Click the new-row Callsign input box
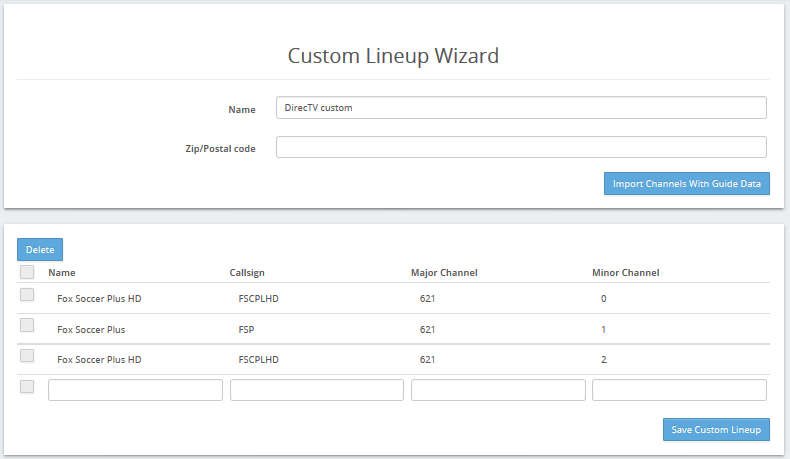This screenshot has height=459, width=790. coord(317,390)
